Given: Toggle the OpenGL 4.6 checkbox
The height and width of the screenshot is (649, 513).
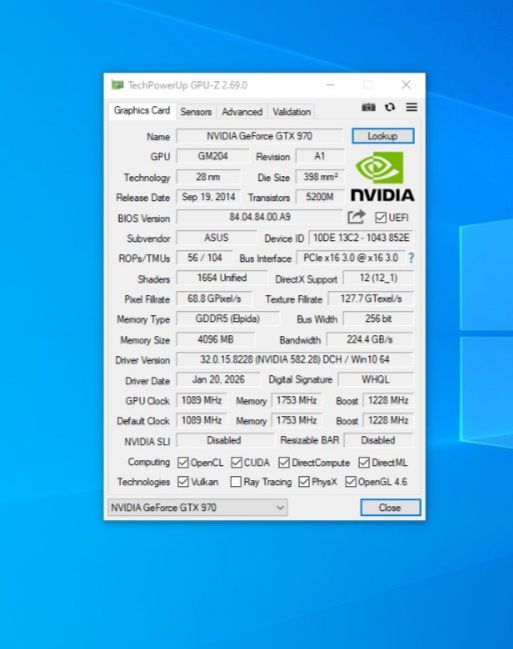Looking at the screenshot, I should click(x=351, y=482).
